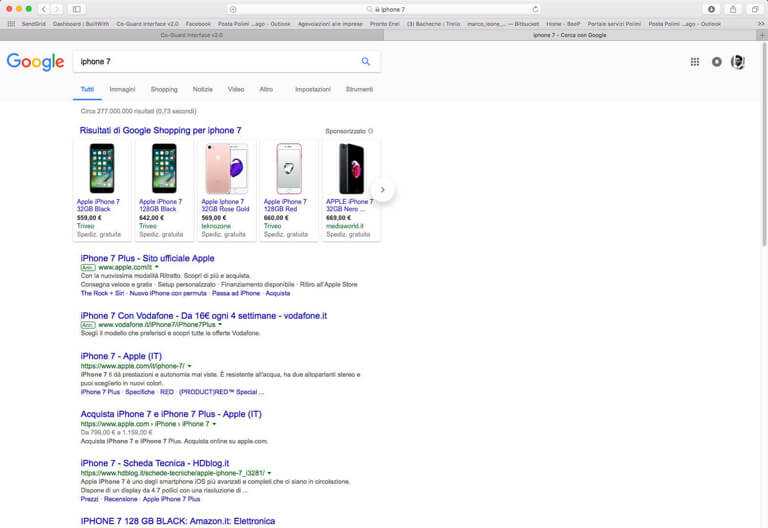Open the Apple iPhone 7 128GB Red image
This screenshot has height=528, width=768.
coord(289,168)
